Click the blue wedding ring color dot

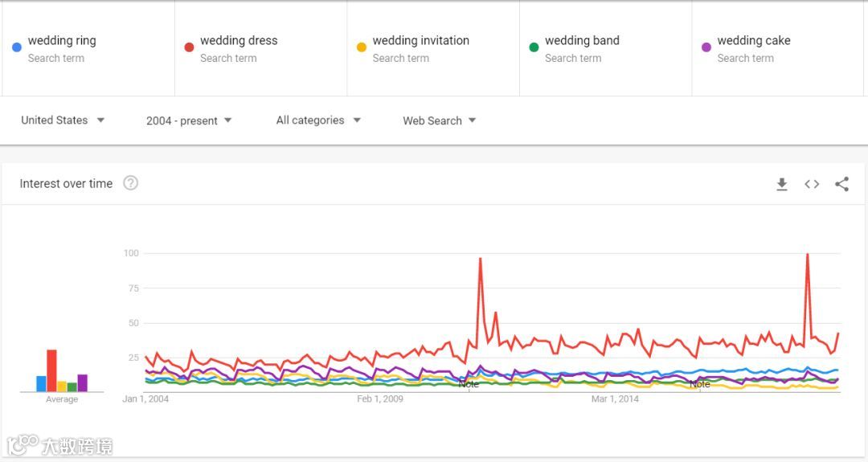[x=17, y=47]
